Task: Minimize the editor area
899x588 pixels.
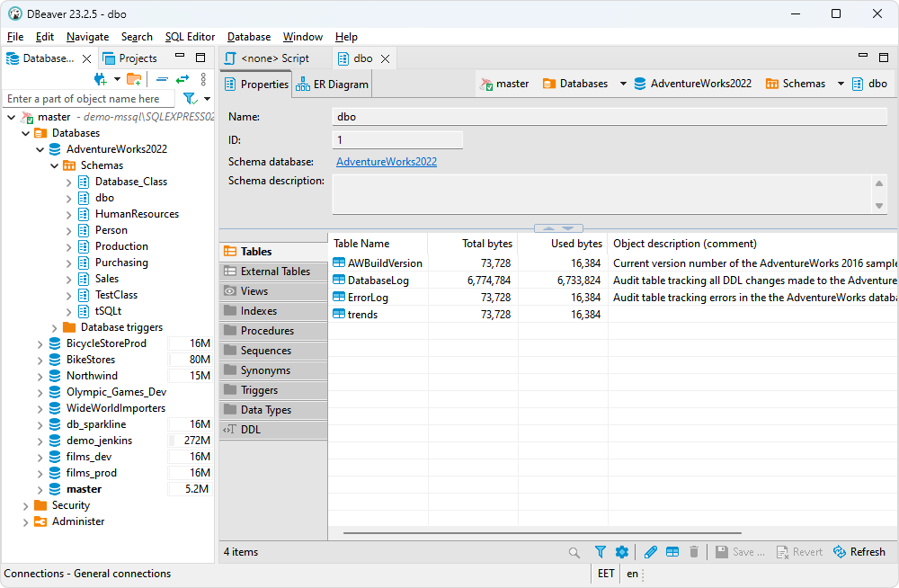Action: click(863, 56)
